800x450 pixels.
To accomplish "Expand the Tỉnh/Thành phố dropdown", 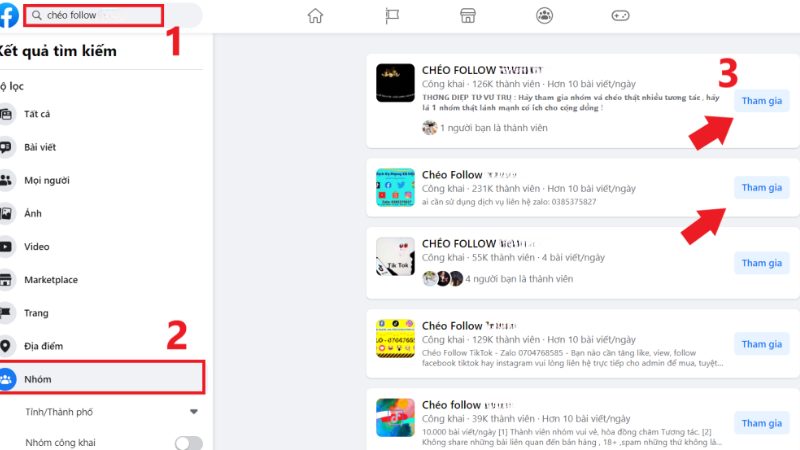I will coord(194,412).
